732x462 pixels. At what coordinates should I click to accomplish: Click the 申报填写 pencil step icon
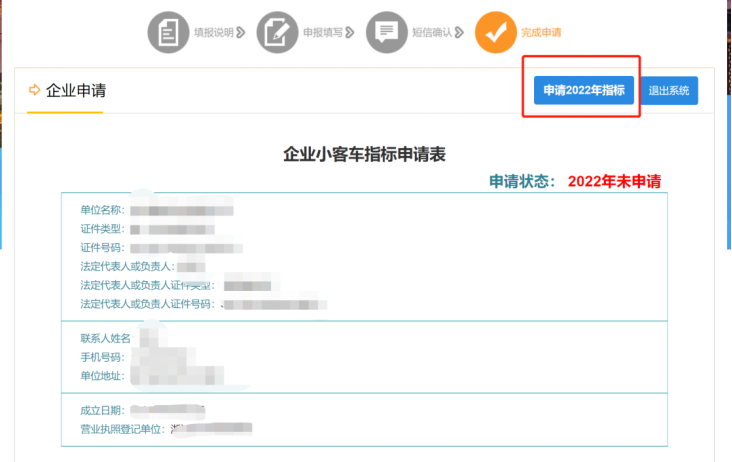point(277,32)
